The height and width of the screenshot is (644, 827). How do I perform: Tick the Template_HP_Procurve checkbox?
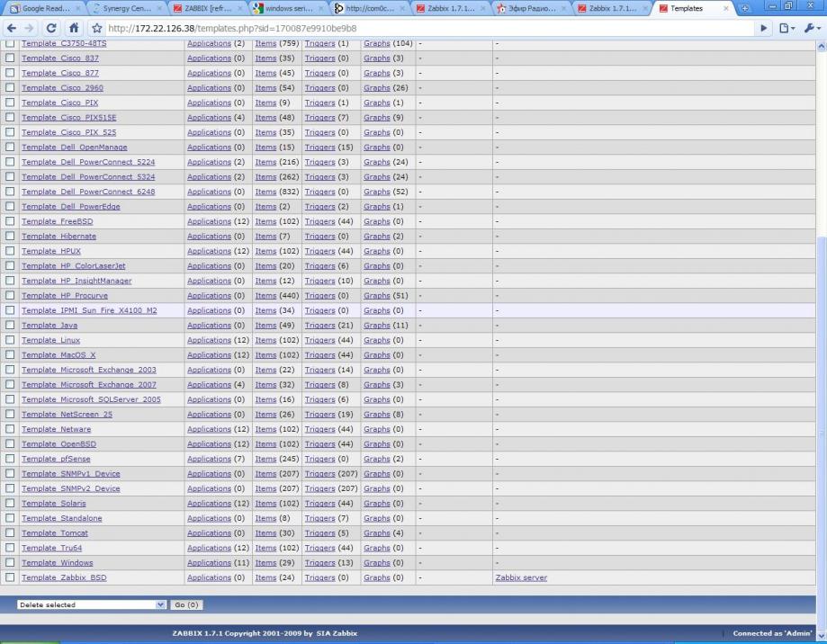[10, 296]
